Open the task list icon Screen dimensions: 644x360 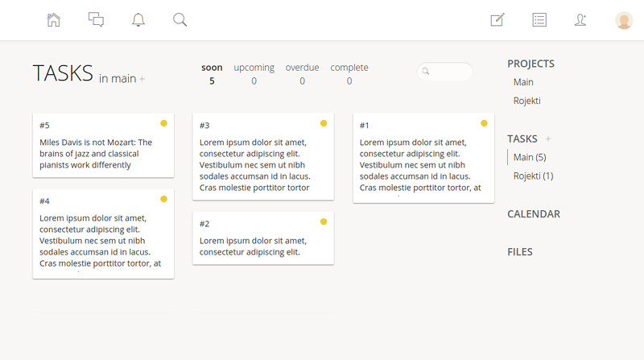tap(539, 20)
